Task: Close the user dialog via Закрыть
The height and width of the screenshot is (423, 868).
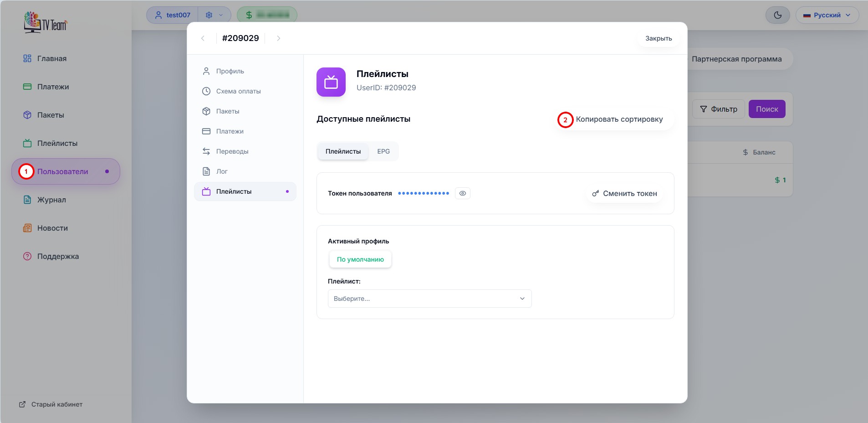Action: point(658,38)
